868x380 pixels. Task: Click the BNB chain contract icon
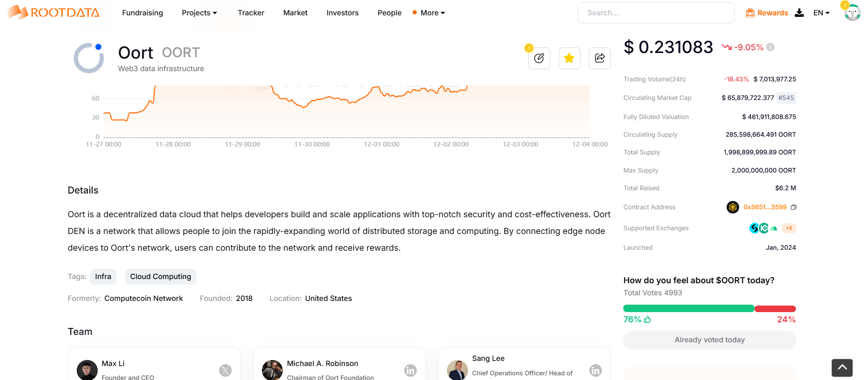click(733, 207)
